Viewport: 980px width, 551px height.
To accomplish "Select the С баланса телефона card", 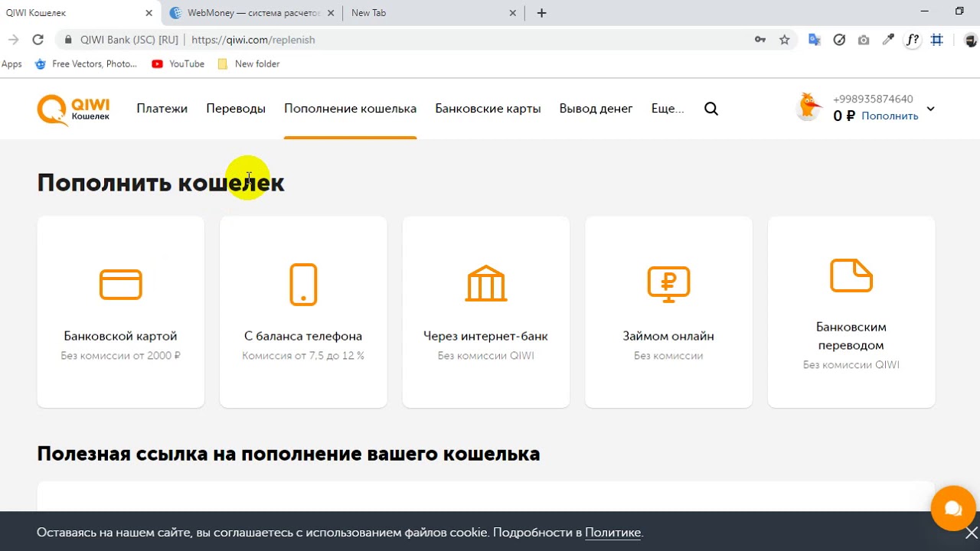I will click(x=303, y=312).
